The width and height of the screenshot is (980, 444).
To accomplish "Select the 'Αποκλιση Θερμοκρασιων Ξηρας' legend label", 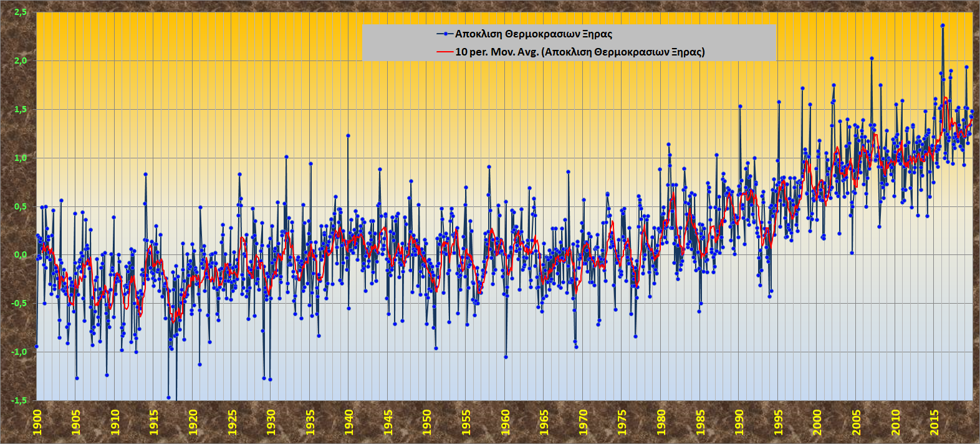I will (x=533, y=34).
